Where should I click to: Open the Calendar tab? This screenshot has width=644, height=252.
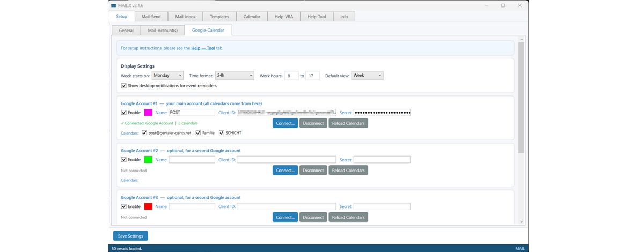252,17
